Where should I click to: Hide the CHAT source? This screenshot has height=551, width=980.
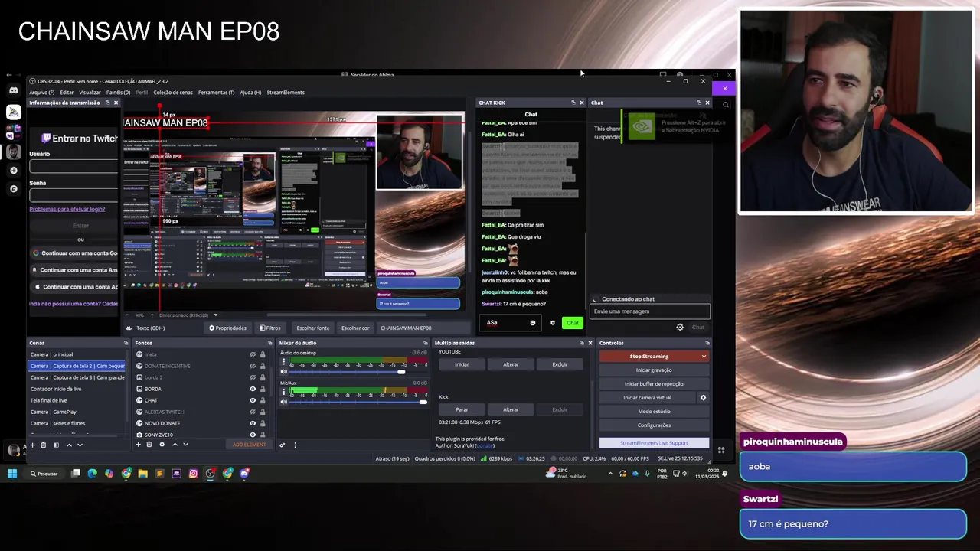(253, 400)
